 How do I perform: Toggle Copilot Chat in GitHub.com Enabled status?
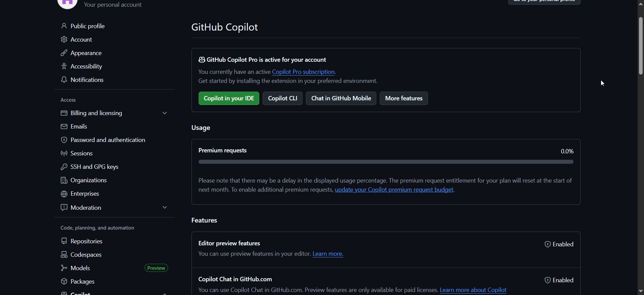pyautogui.click(x=559, y=280)
